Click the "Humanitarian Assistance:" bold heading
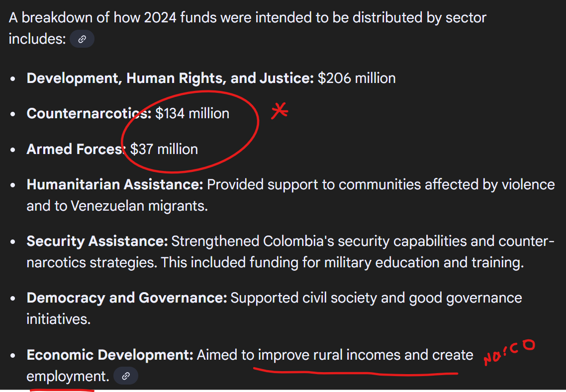Image resolution: width=566 pixels, height=392 pixels. [115, 184]
